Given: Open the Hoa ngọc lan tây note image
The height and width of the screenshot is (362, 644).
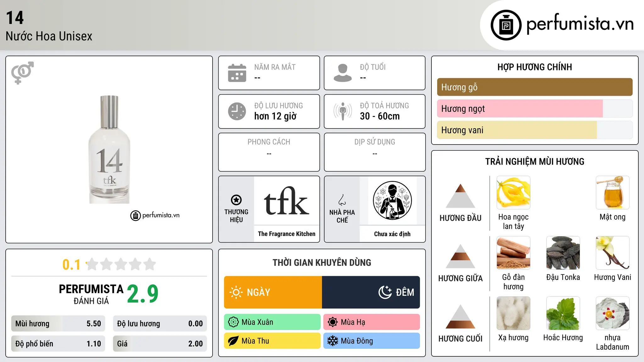Looking at the screenshot, I should point(514,193).
